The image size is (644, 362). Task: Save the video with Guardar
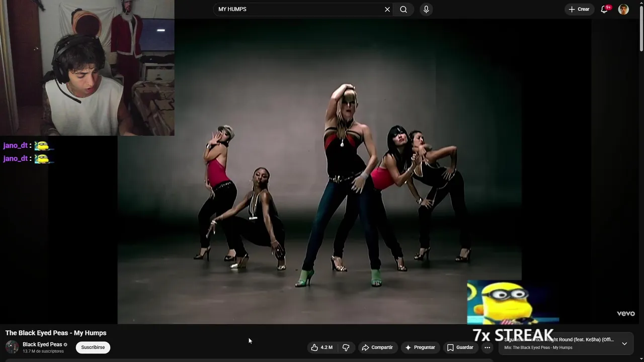point(460,347)
